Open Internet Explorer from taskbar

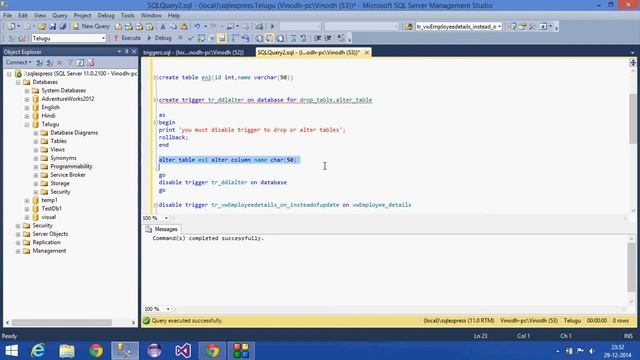point(38,351)
